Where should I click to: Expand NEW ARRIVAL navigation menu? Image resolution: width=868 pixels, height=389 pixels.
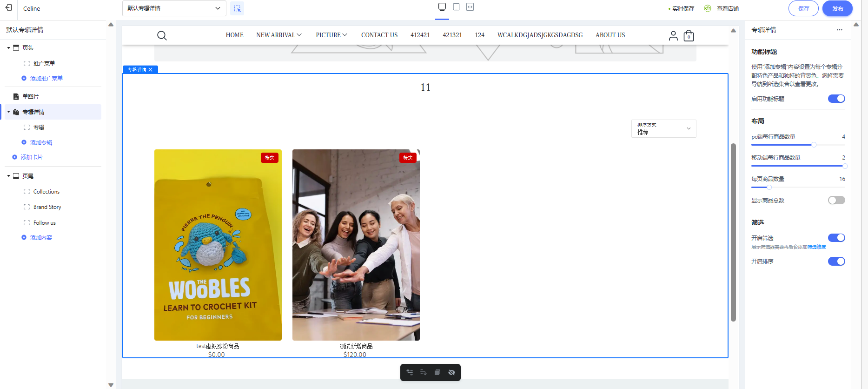[279, 35]
